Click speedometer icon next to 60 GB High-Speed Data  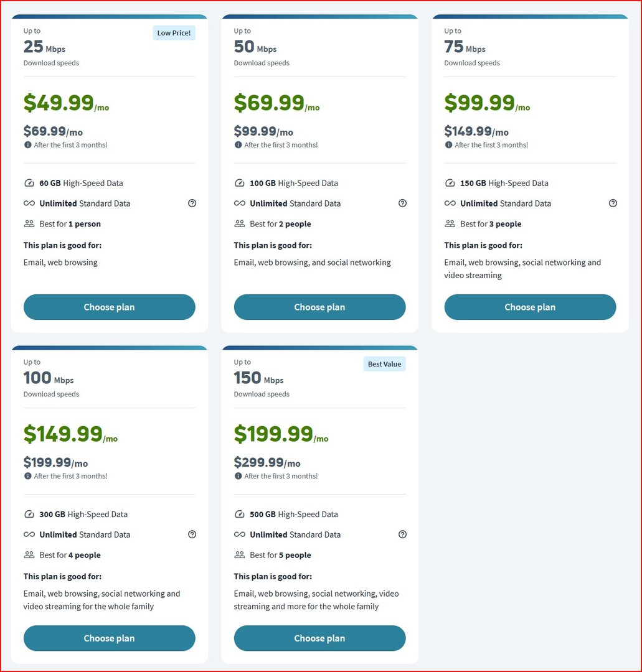pyautogui.click(x=29, y=183)
